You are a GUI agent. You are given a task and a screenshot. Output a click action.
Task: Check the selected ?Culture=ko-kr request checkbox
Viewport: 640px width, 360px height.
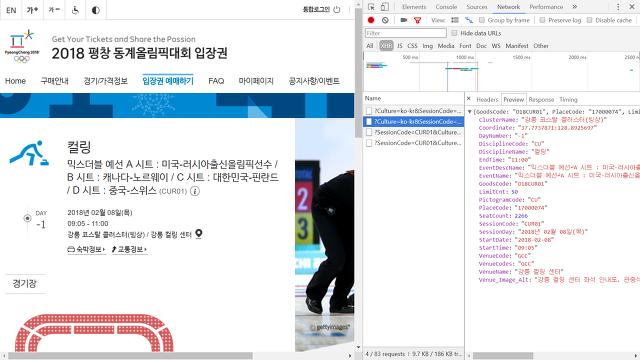click(x=369, y=121)
